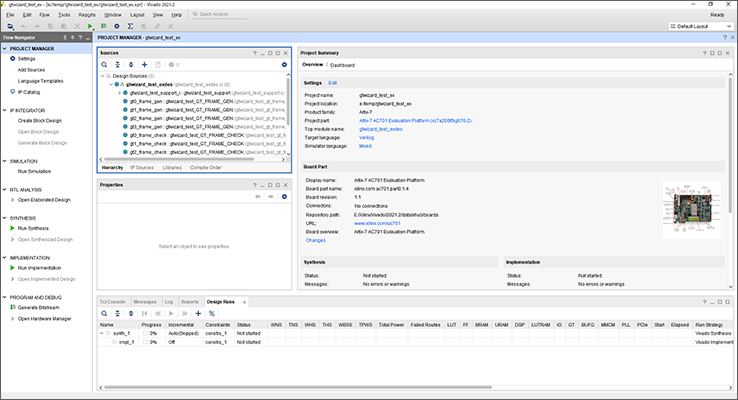
Task: Click the Open Project toolbar icon
Action: click(x=10, y=26)
